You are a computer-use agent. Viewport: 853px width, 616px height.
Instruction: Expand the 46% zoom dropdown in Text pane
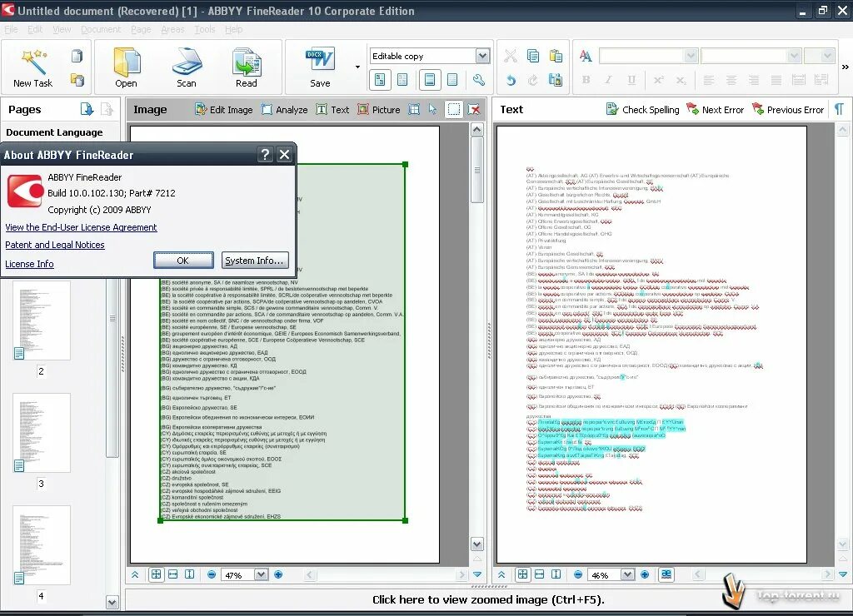click(x=628, y=574)
